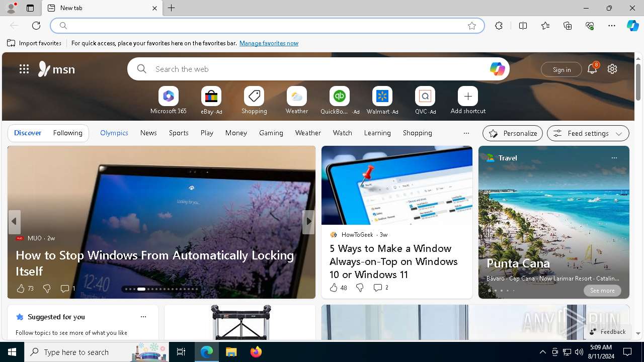Open the News feed category
Screen dimensions: 644x362
[148, 133]
